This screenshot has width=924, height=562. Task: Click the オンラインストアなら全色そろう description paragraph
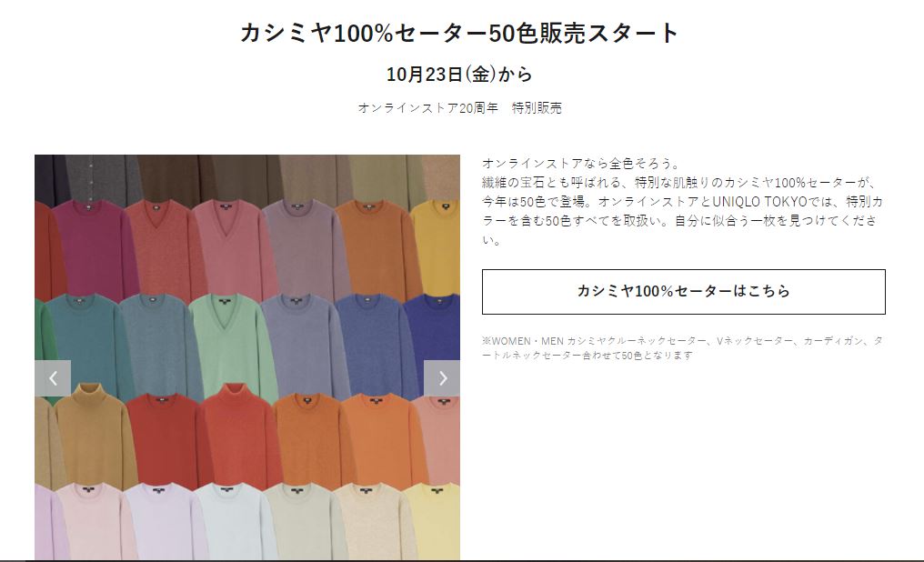tap(682, 202)
